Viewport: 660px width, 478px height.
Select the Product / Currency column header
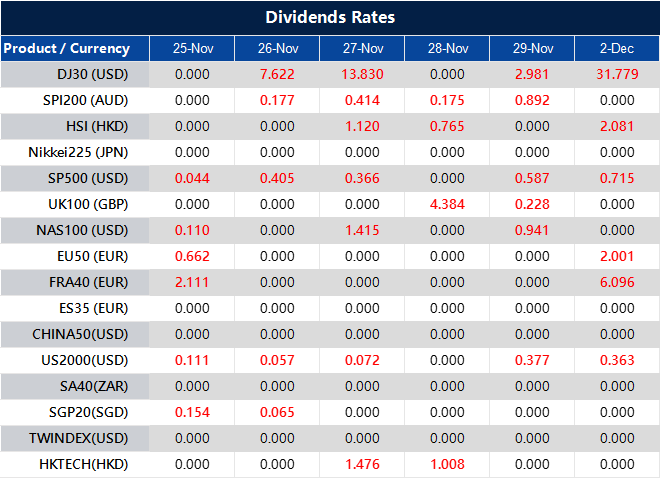(67, 48)
